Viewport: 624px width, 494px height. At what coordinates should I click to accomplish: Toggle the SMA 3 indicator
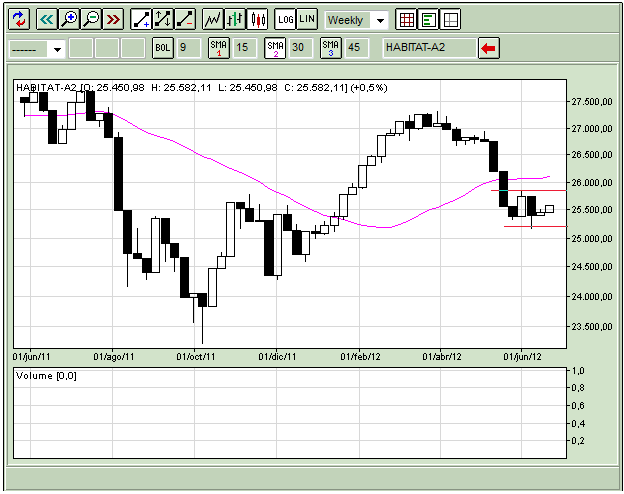331,48
